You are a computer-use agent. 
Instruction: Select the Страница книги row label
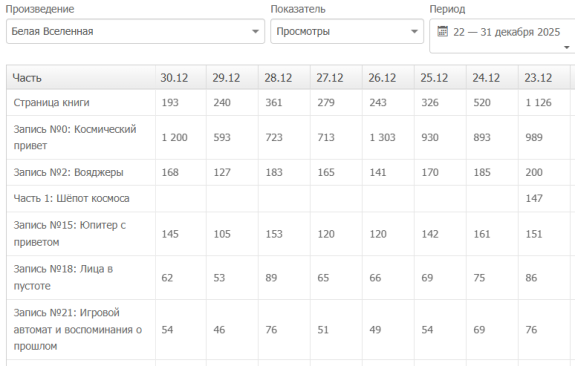[51, 103]
